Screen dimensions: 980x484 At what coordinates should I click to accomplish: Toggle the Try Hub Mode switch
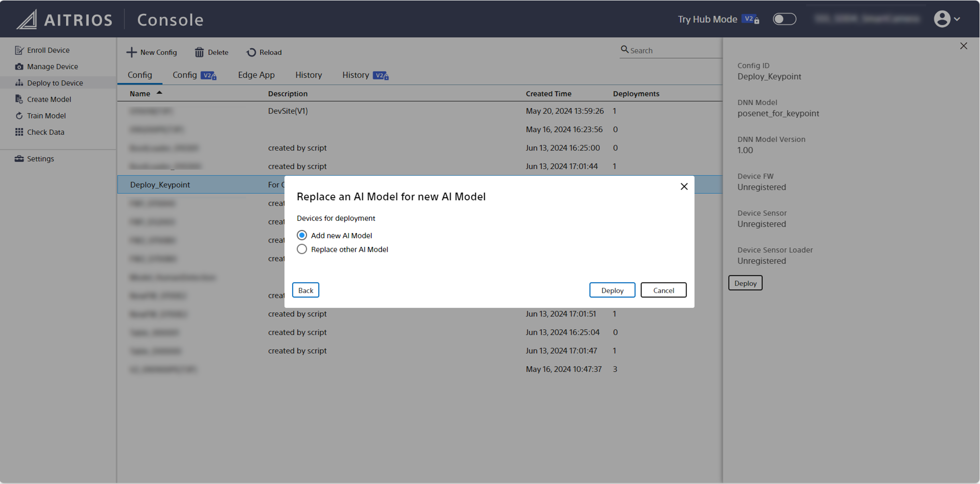[784, 19]
